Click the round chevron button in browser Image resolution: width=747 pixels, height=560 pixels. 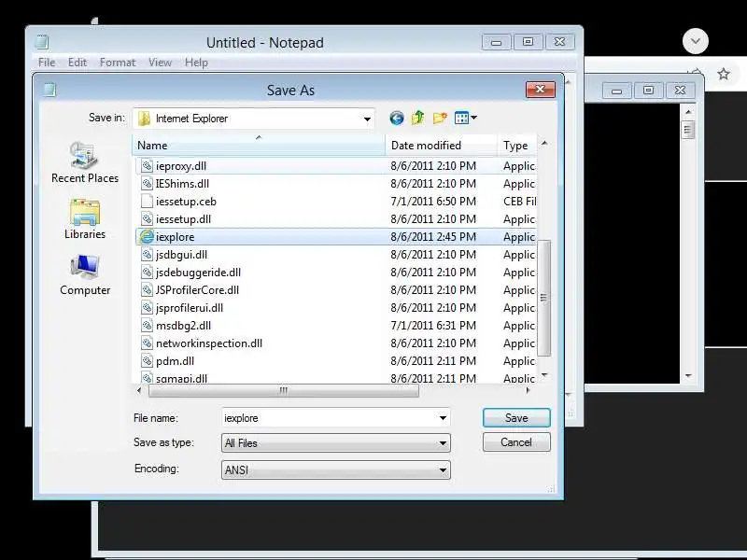(695, 41)
